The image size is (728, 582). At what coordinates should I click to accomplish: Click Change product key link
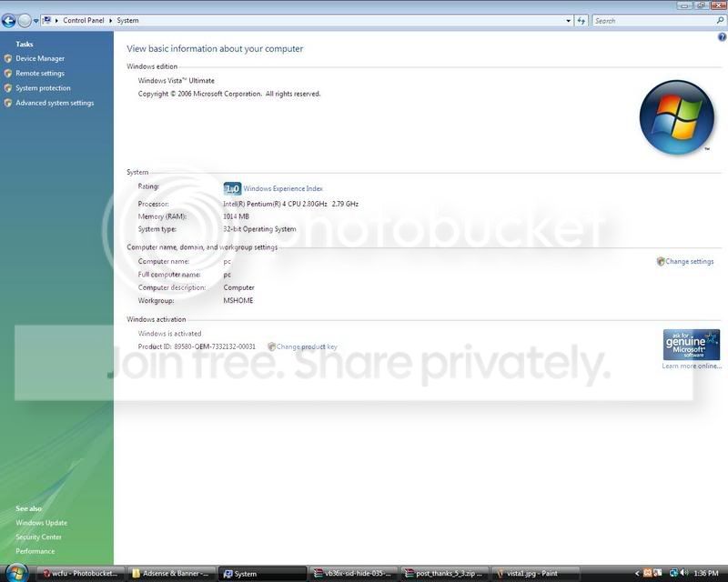click(307, 346)
